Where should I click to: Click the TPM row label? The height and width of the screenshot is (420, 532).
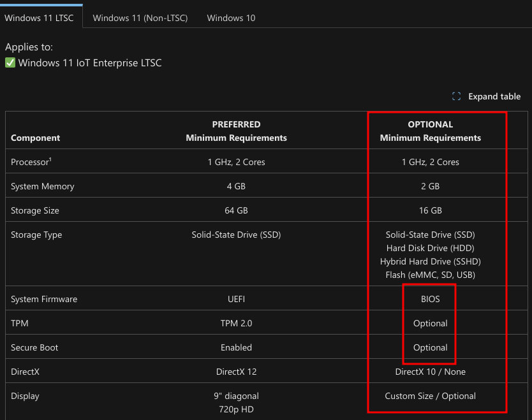(20, 323)
